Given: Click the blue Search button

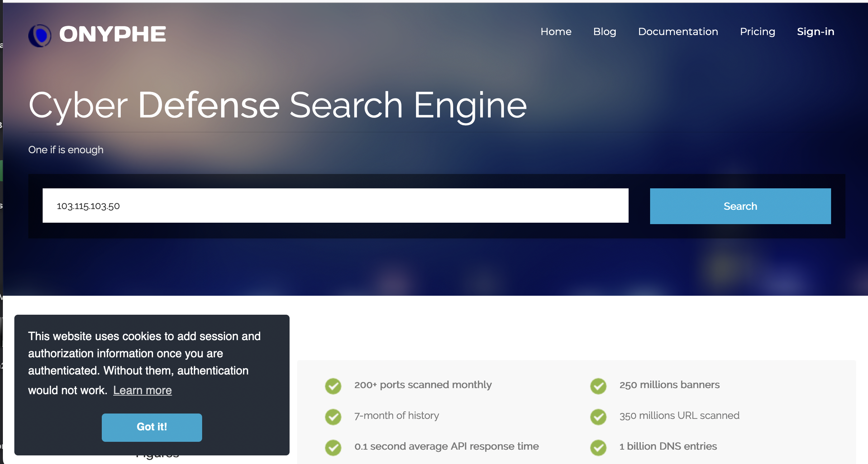Looking at the screenshot, I should [740, 206].
